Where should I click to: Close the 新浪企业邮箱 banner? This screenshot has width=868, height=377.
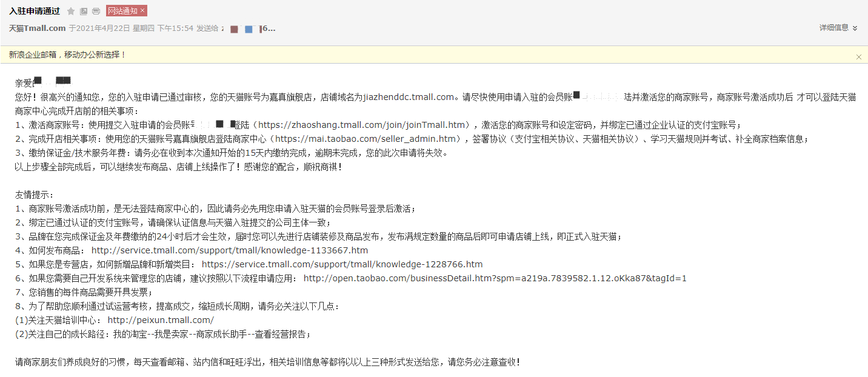858,56
